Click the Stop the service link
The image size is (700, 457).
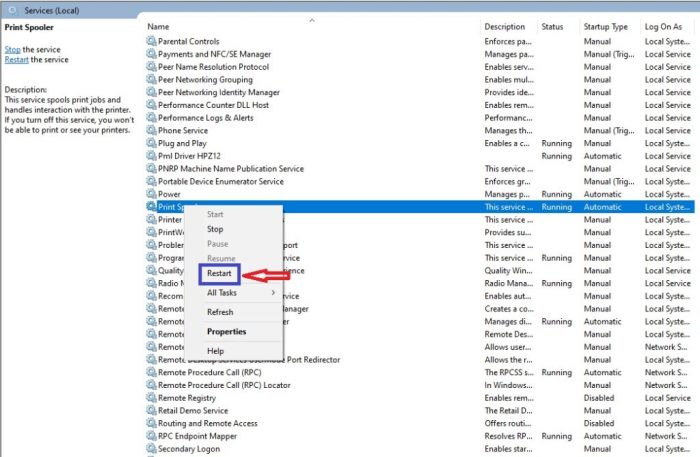(x=12, y=49)
